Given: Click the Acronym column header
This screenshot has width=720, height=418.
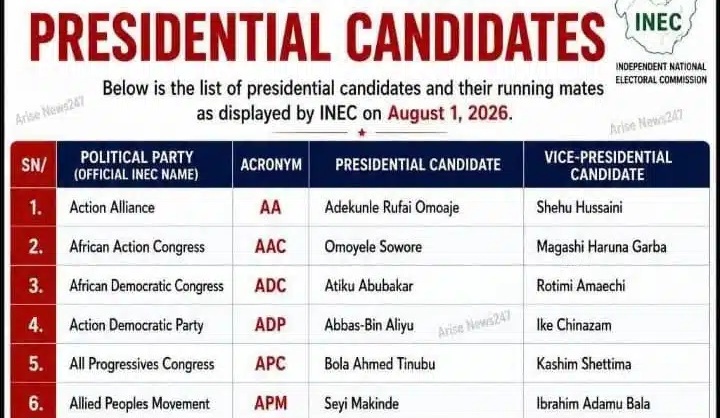Looking at the screenshot, I should click(271, 164).
